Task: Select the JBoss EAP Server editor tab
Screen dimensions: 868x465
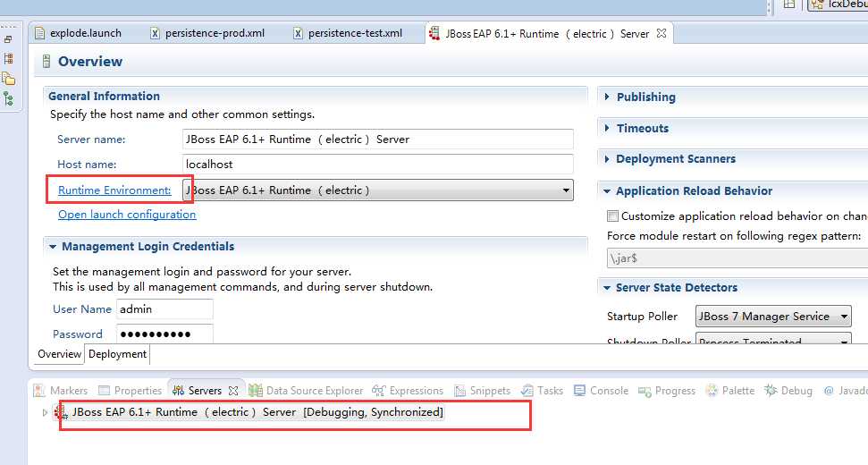Action: pos(547,34)
